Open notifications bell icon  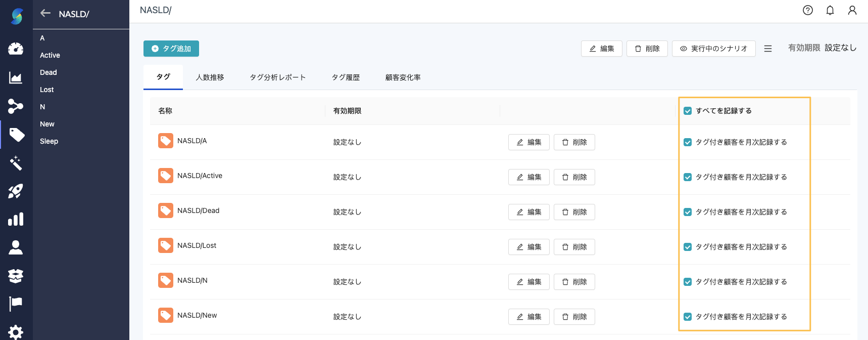tap(830, 10)
